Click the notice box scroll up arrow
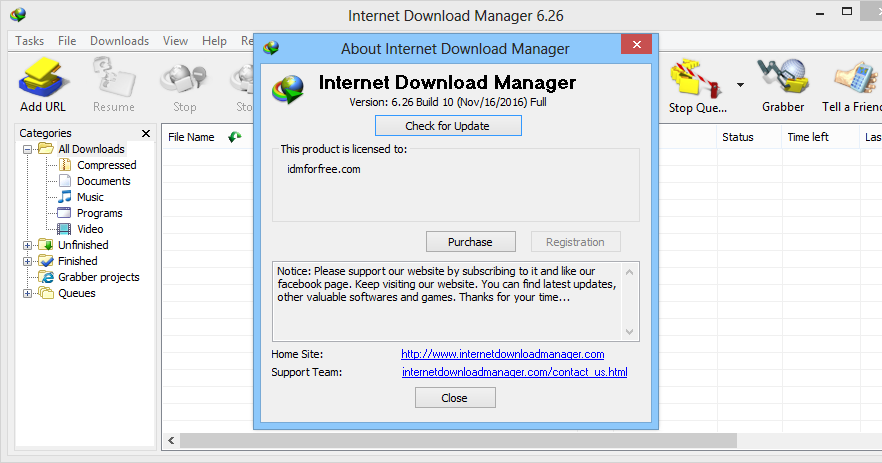 629,272
